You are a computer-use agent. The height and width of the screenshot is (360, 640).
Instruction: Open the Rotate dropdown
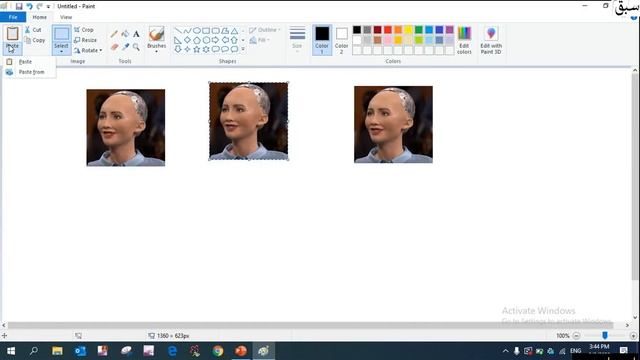(88, 50)
